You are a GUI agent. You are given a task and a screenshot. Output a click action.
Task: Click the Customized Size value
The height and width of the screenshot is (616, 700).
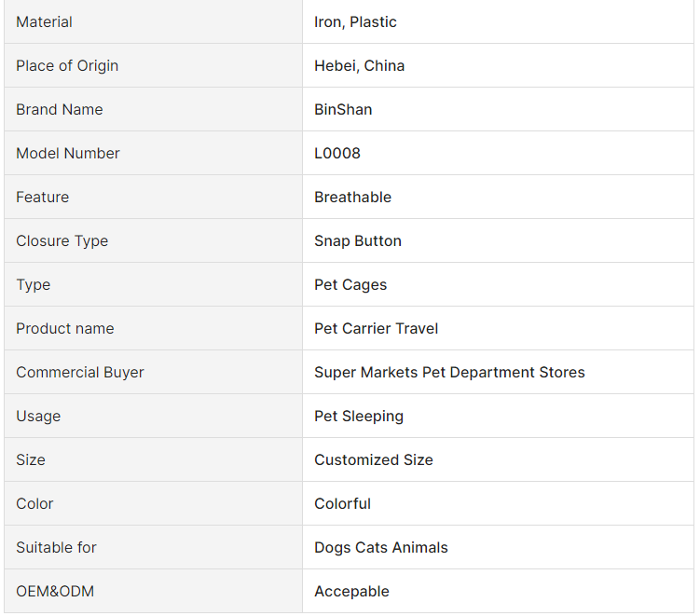[x=374, y=459]
